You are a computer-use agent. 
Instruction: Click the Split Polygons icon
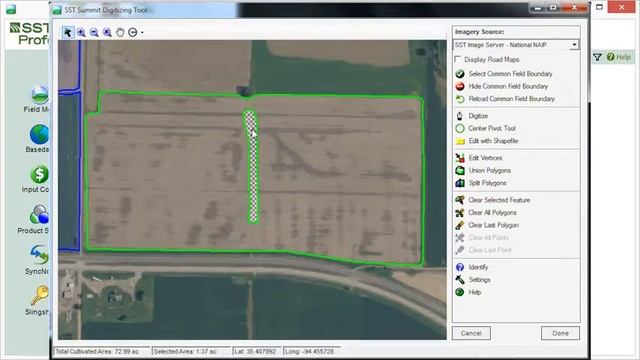(x=460, y=183)
